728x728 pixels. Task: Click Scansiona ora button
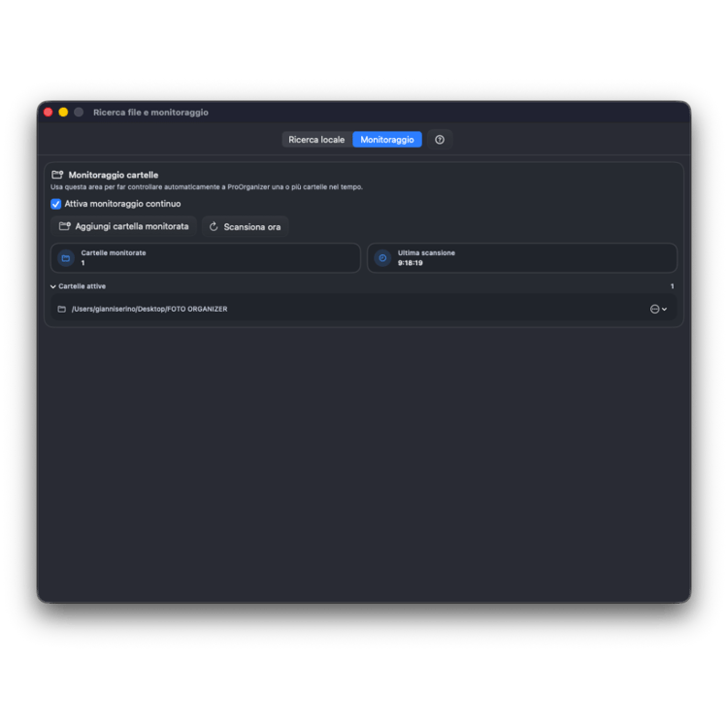click(x=246, y=226)
